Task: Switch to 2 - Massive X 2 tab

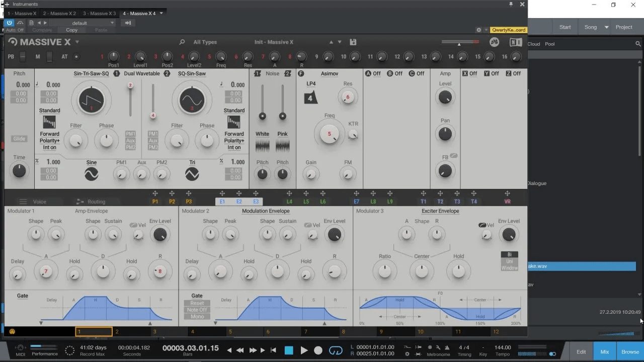Action: click(59, 14)
